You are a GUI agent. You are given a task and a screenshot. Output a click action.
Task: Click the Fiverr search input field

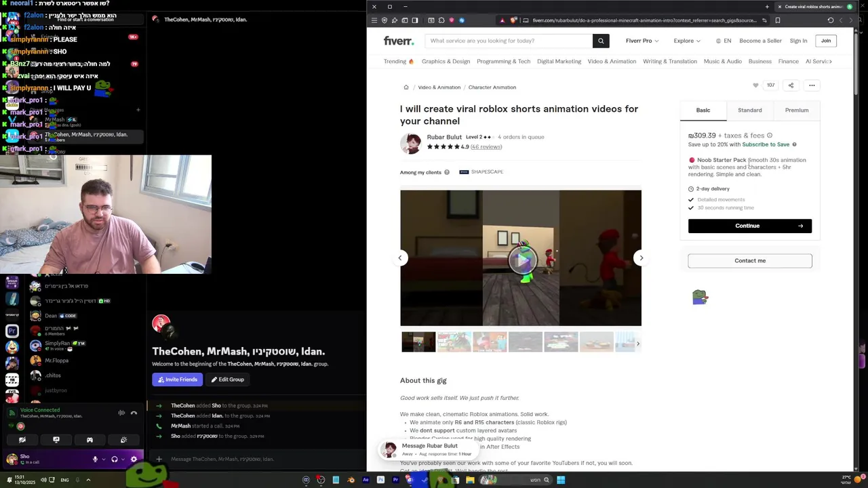509,41
